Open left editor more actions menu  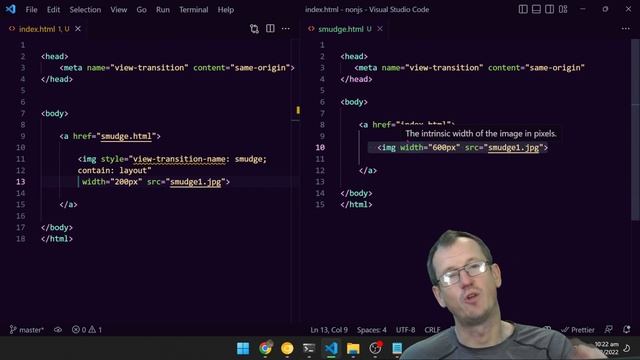(286, 29)
